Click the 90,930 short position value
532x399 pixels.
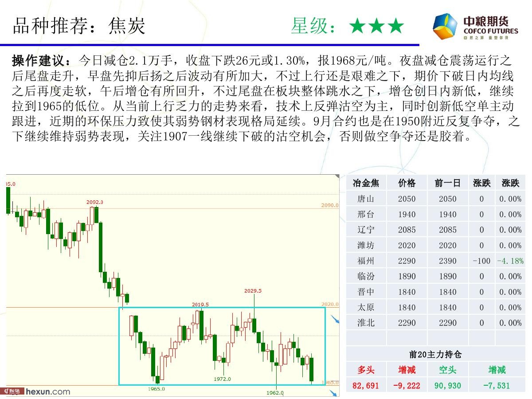tap(447, 386)
